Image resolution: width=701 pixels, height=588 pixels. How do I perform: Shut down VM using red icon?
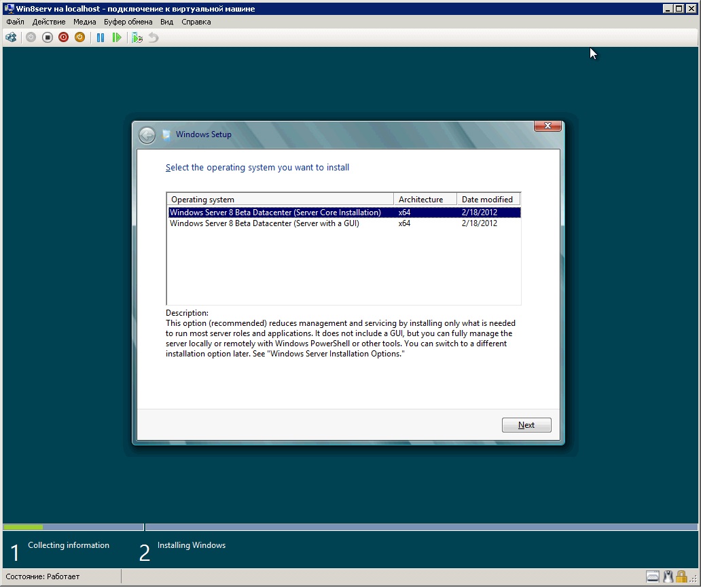pos(63,37)
